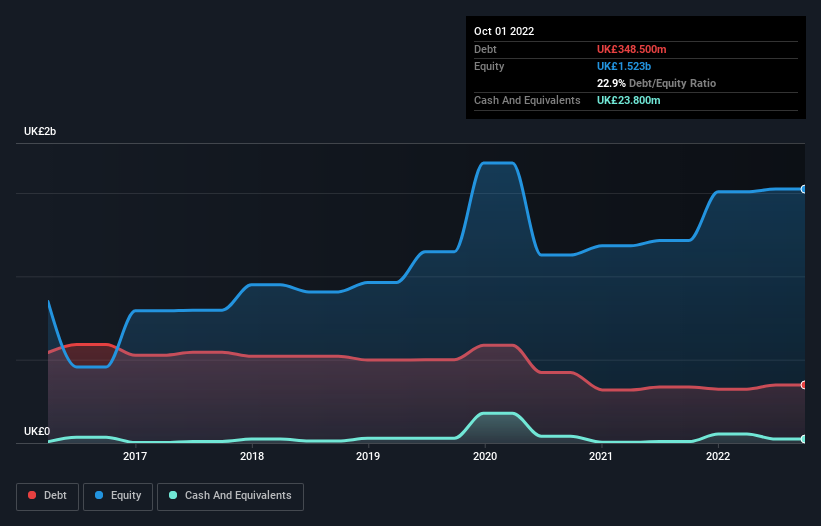Image resolution: width=821 pixels, height=526 pixels.
Task: Click the Equity endpoint marker at Oct 2022
Action: click(804, 189)
